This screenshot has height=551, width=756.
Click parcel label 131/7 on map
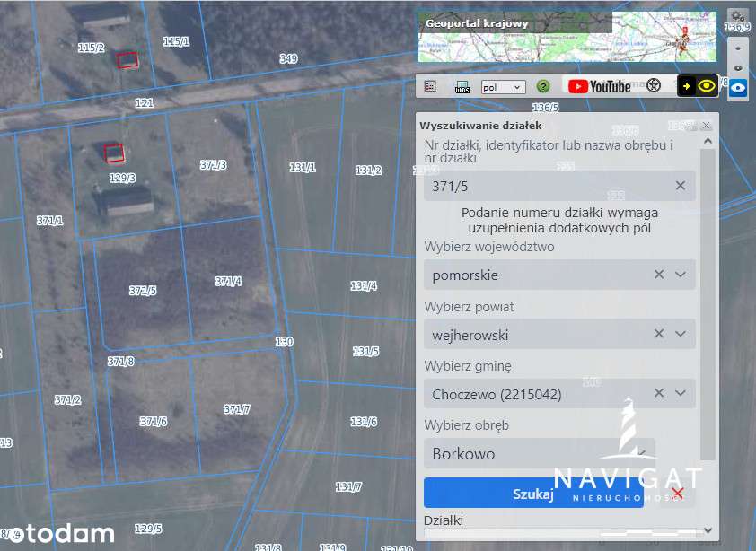[x=348, y=487]
